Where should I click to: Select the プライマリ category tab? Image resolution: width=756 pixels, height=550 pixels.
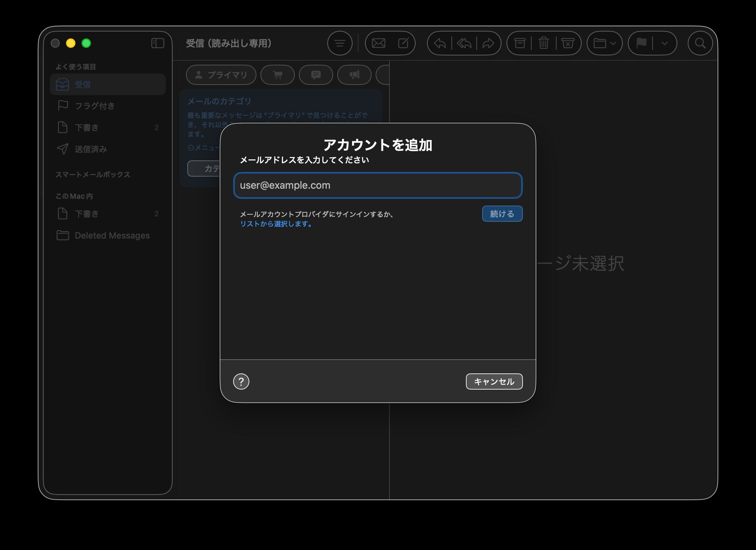click(x=221, y=75)
